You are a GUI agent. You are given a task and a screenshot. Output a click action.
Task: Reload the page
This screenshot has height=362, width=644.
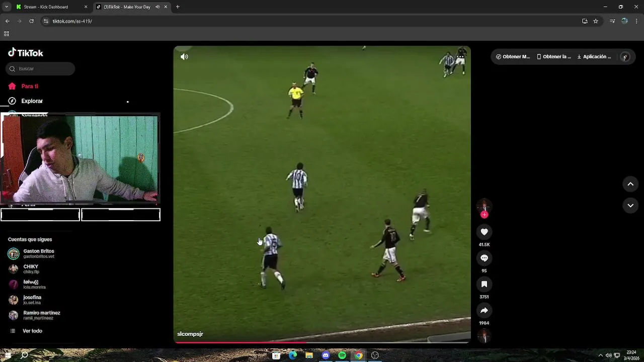point(31,21)
